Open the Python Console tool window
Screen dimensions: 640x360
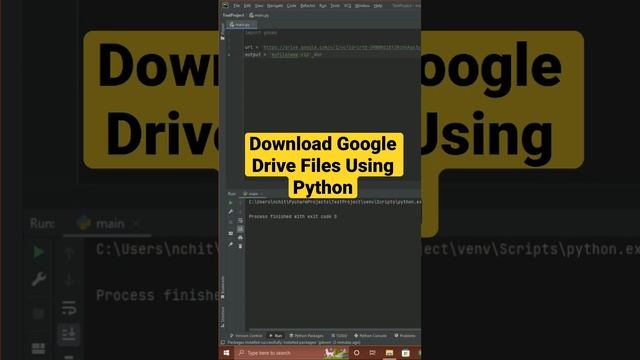tap(370, 336)
